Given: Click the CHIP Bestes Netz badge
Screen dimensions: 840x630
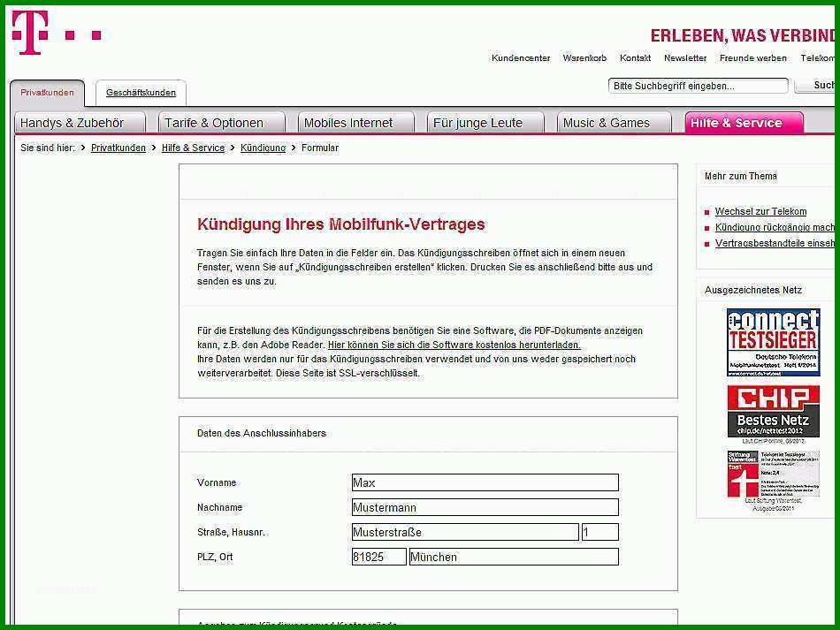Looking at the screenshot, I should [x=773, y=411].
